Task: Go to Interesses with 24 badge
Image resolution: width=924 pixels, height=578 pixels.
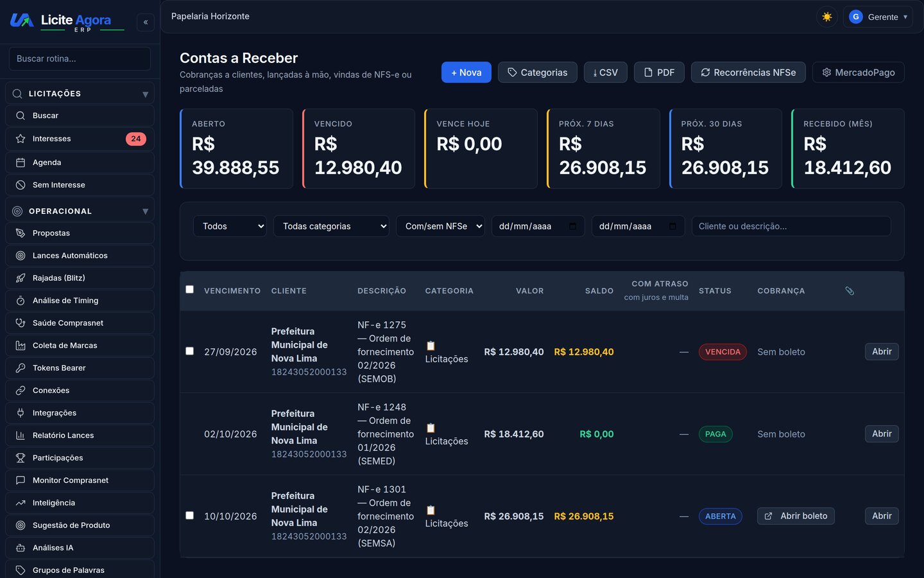Action: point(80,139)
